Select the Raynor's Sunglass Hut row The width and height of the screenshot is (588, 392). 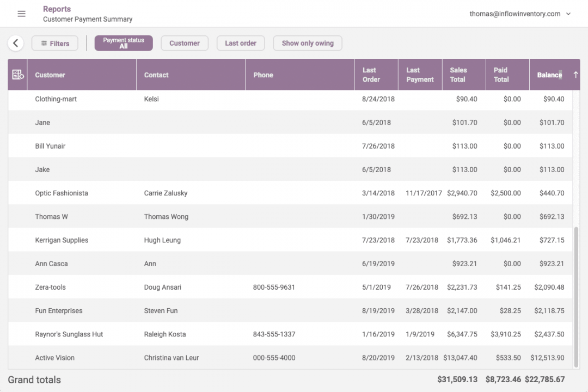click(69, 334)
